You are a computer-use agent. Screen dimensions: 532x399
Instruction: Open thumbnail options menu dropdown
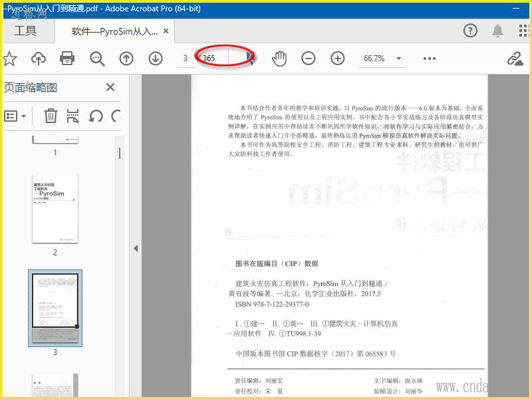pyautogui.click(x=15, y=116)
